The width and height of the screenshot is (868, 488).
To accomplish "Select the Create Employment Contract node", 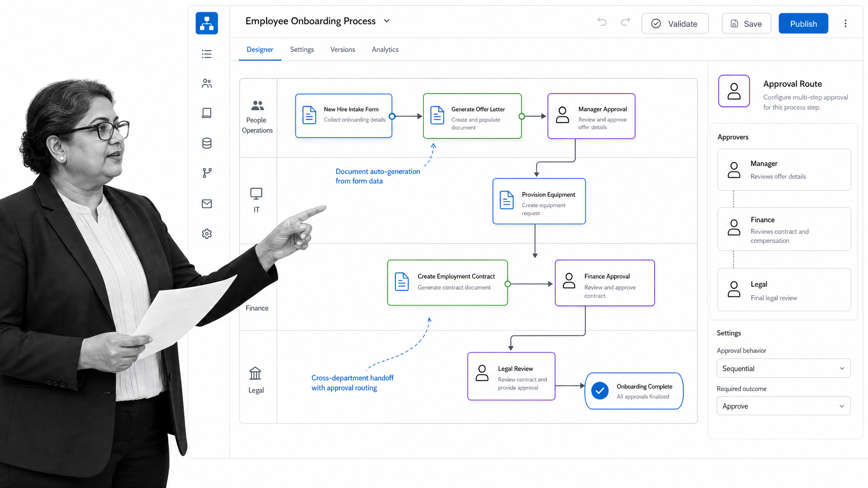I will 448,283.
